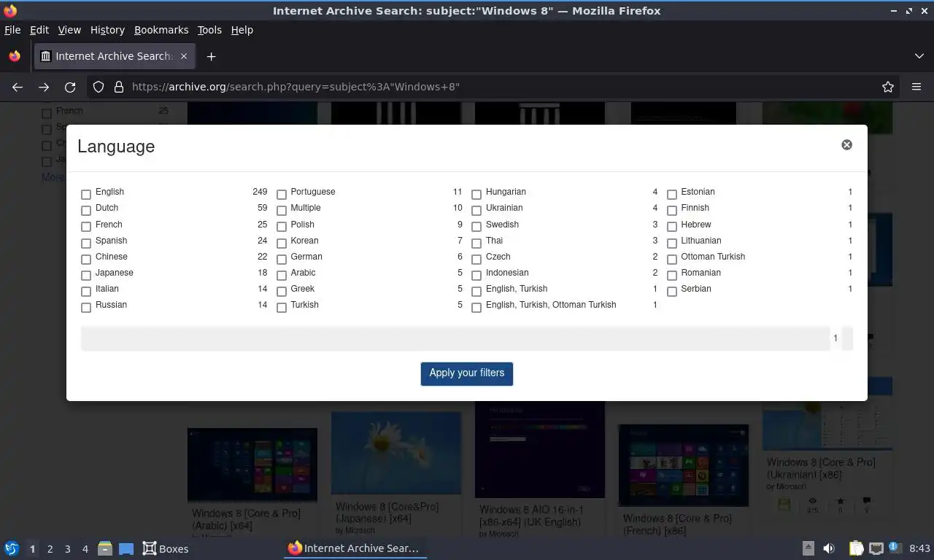This screenshot has width=934, height=560.
Task: Bookmark this page with the star icon
Action: pyautogui.click(x=887, y=87)
